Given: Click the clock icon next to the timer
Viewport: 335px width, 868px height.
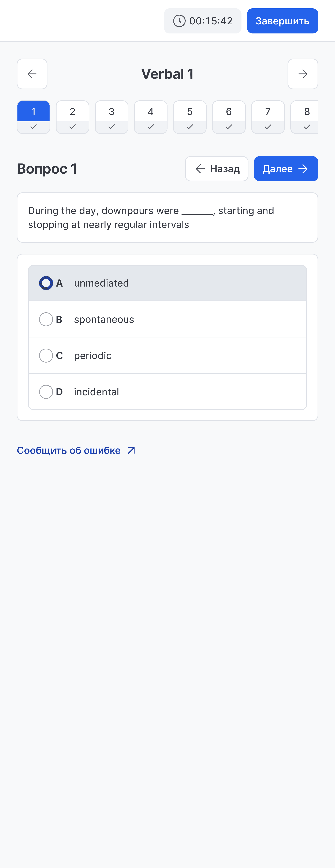Looking at the screenshot, I should click(179, 21).
